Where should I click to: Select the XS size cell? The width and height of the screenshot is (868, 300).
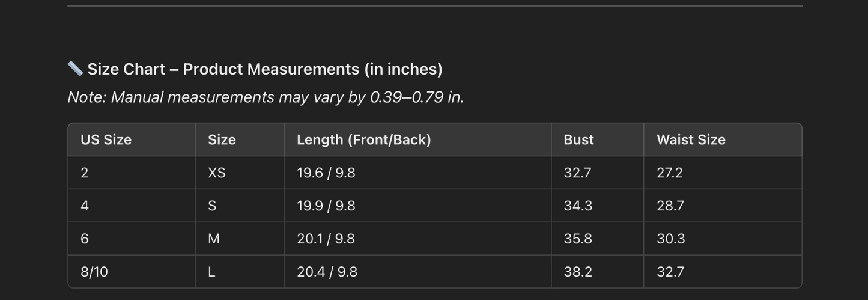click(240, 173)
